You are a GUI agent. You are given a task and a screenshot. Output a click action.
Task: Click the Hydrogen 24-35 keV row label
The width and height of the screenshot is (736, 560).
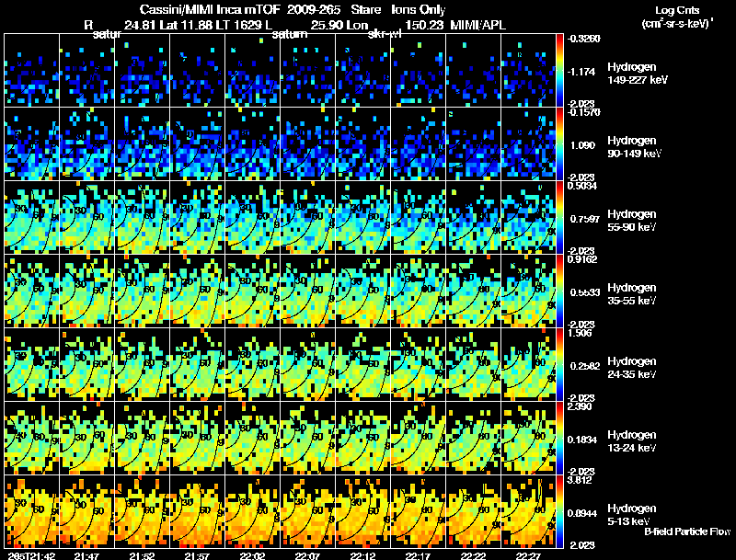pyautogui.click(x=632, y=368)
